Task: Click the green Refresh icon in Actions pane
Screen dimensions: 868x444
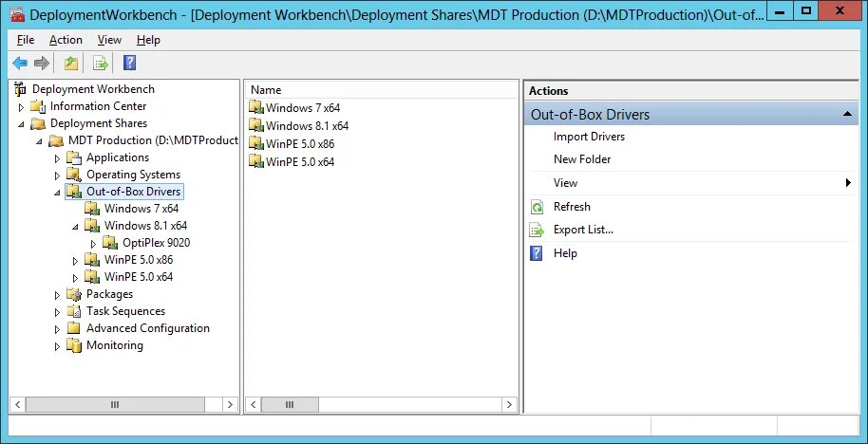Action: 537,207
